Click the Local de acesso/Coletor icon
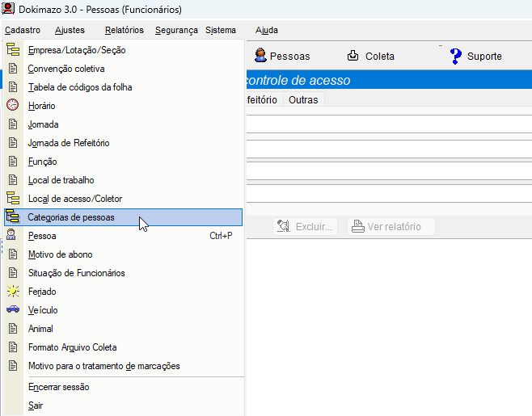This screenshot has height=416, width=532. click(x=12, y=199)
